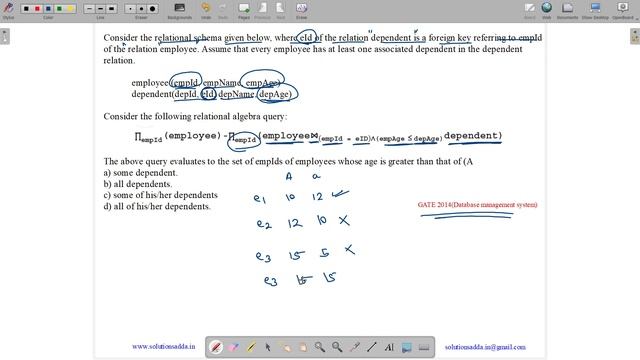Open the Backgrounds menu
This screenshot has height=360, width=640.
180,11
